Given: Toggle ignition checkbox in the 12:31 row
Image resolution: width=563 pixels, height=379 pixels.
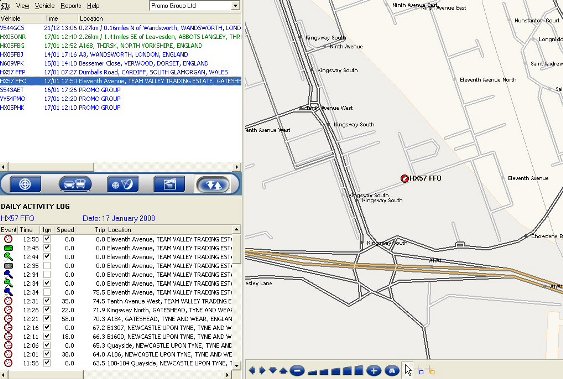Looking at the screenshot, I should click(x=47, y=301).
